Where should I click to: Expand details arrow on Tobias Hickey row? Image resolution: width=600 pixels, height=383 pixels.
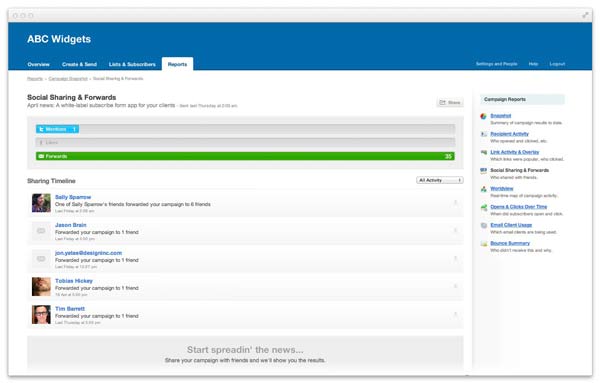pos(455,286)
